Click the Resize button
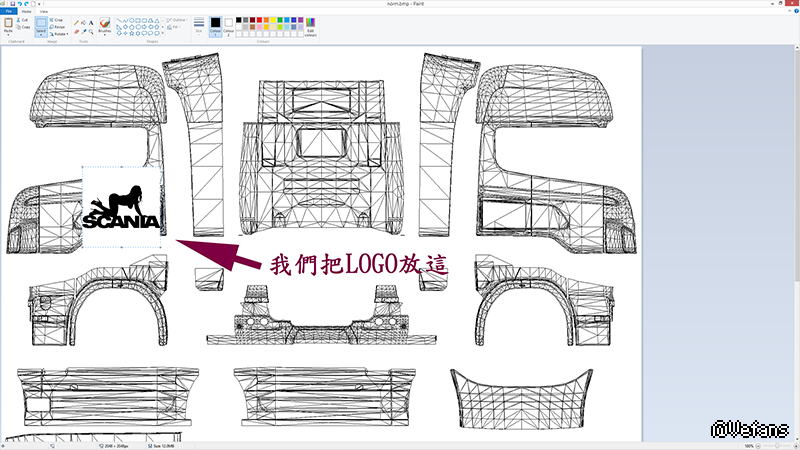The image size is (800, 450). tap(57, 27)
